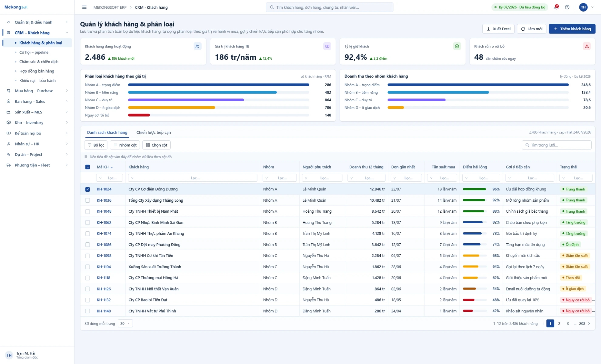The width and height of the screenshot is (601, 364).
Task: Click the TH user avatar in header
Action: pos(583,7)
